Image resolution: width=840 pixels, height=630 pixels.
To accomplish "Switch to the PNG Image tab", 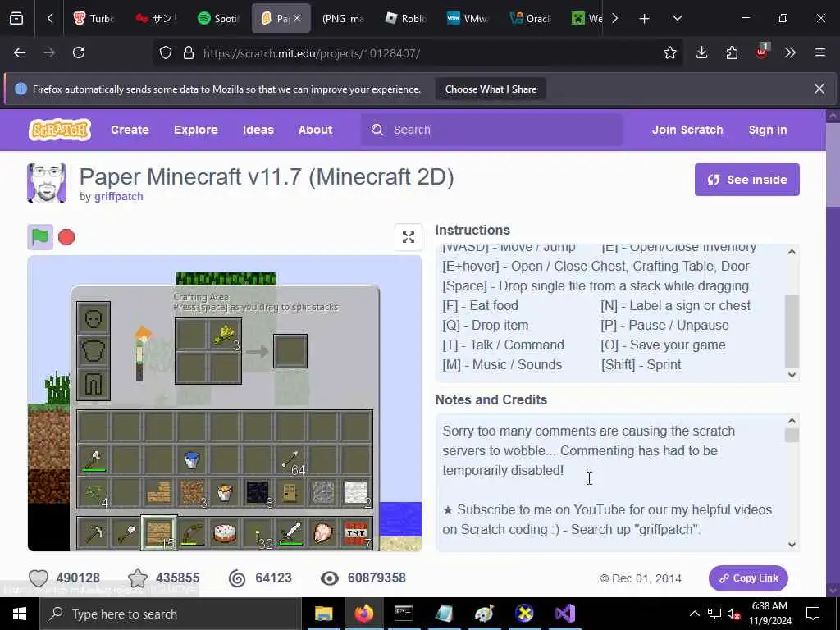I will tap(342, 19).
